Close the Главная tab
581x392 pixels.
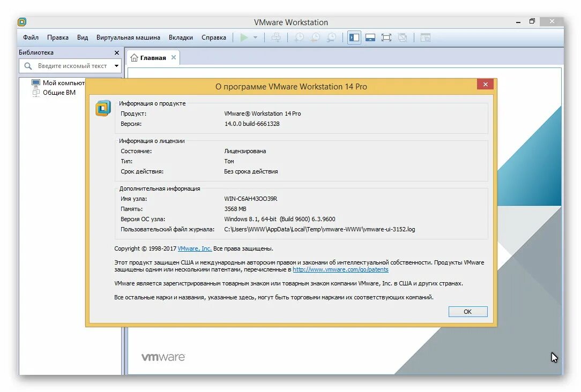(174, 57)
